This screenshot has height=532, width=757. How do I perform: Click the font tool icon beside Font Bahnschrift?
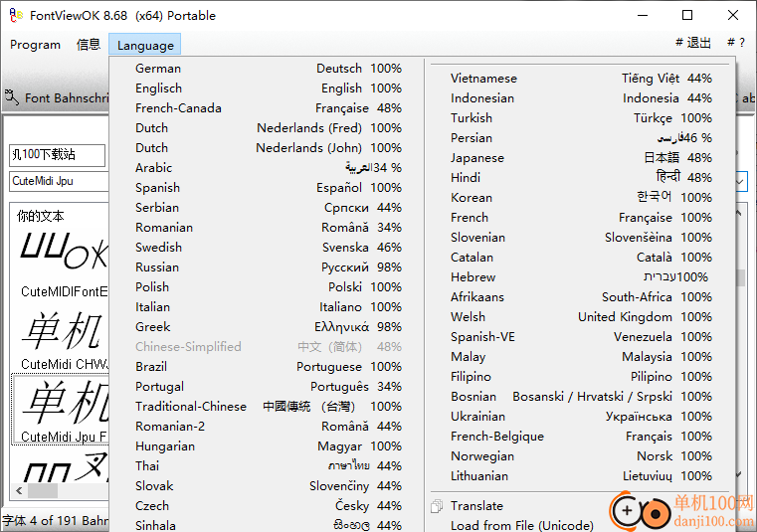pyautogui.click(x=12, y=97)
